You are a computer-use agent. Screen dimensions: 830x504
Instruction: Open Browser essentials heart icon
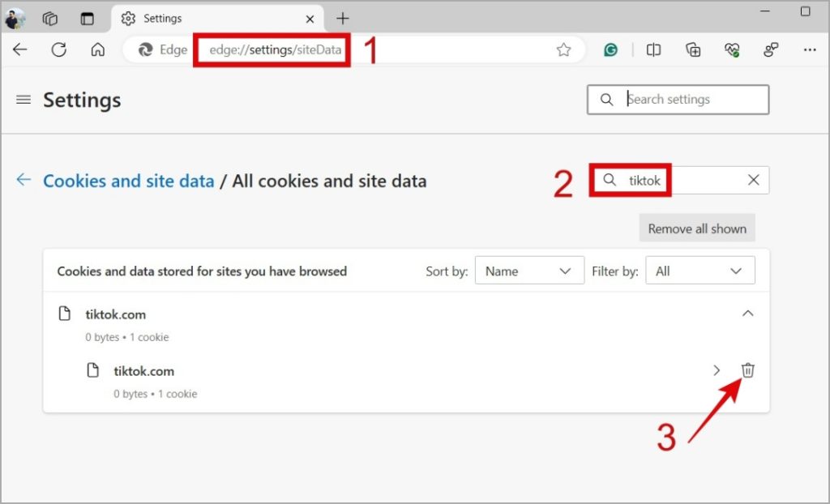(732, 49)
